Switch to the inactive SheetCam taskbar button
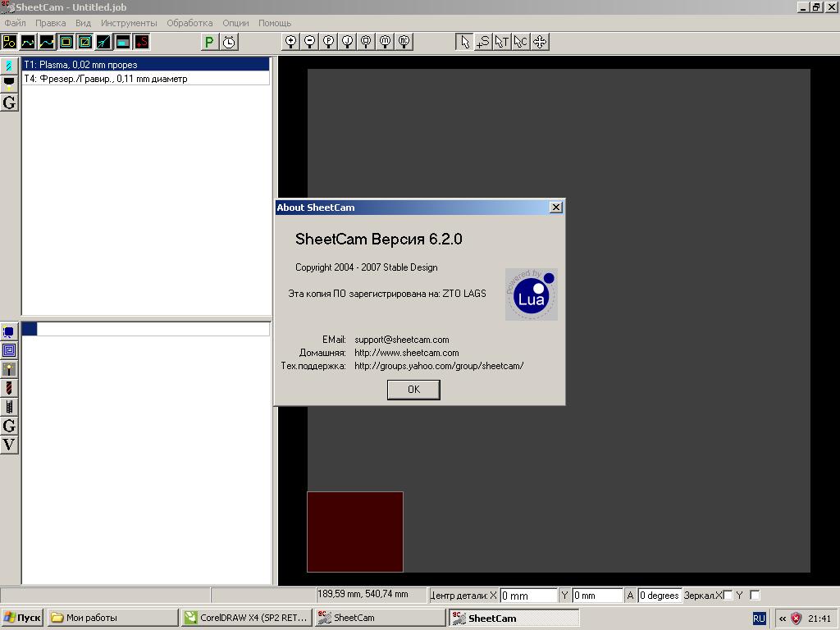Viewport: 840px width, 630px height. pos(381,618)
